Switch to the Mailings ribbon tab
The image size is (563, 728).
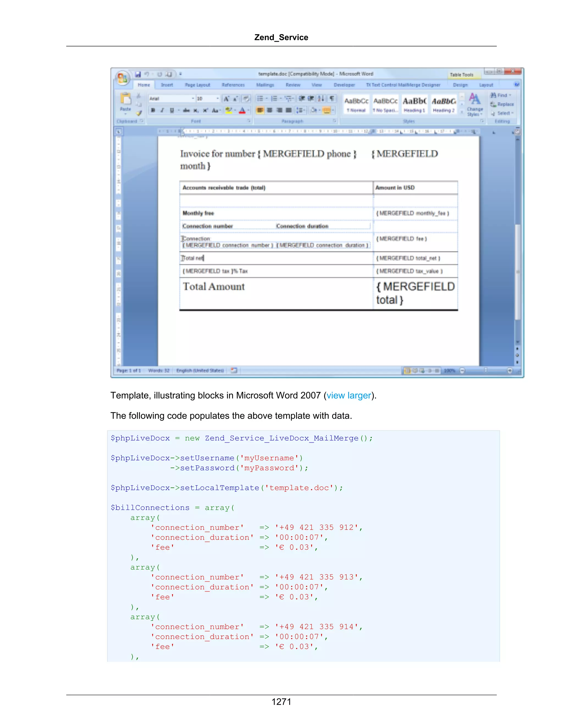pyautogui.click(x=265, y=85)
